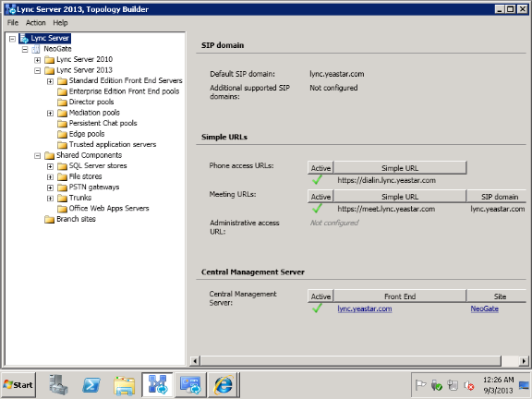Collapse the NeoGate site node
This screenshot has height=399, width=532.
pyautogui.click(x=25, y=50)
